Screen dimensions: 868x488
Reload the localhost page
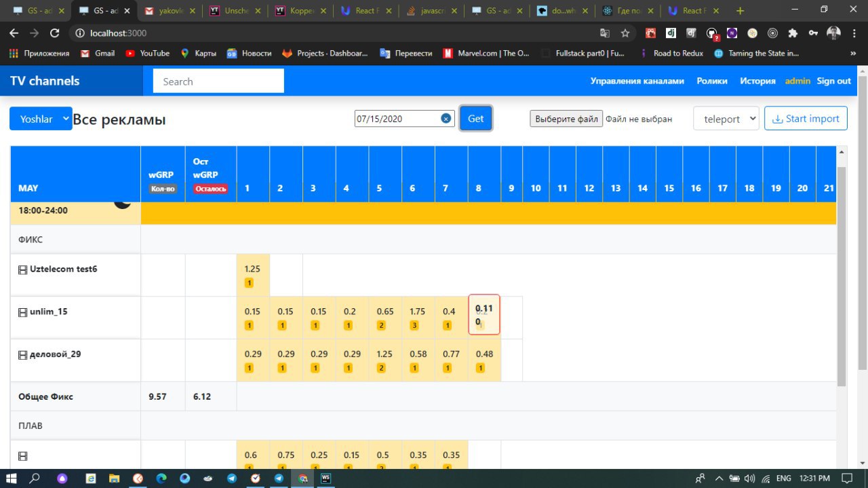(x=55, y=33)
